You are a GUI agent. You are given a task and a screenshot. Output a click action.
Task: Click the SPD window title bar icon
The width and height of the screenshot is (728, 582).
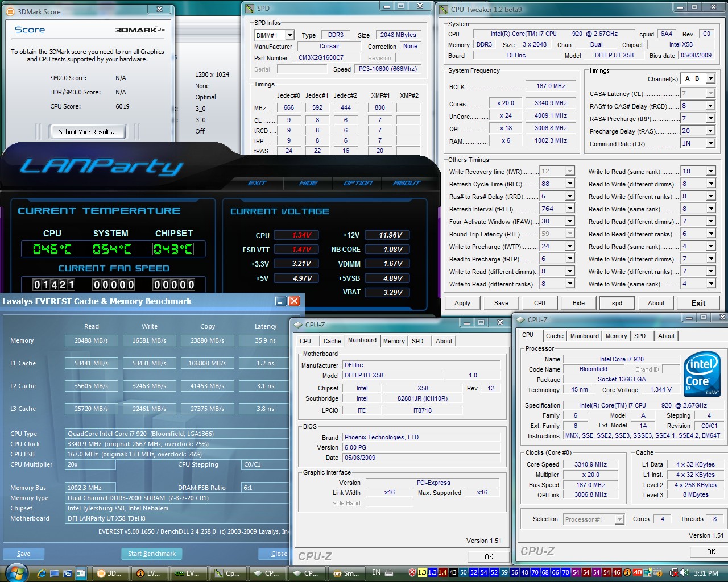pyautogui.click(x=250, y=9)
